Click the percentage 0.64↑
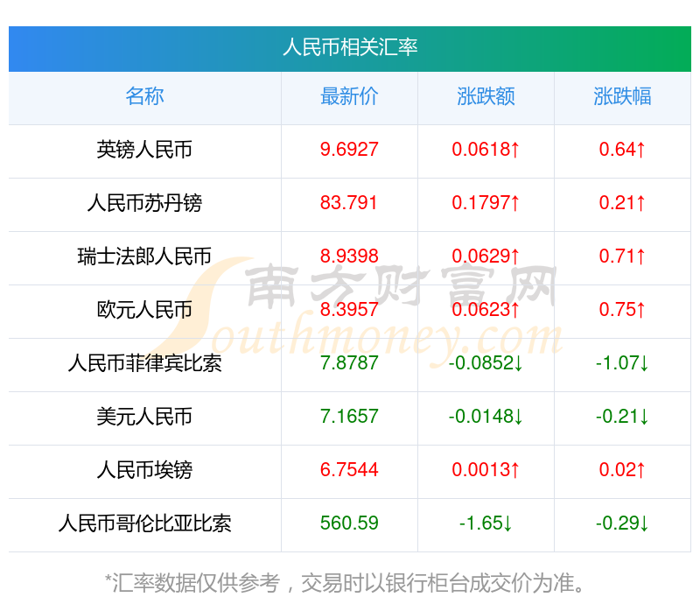 click(x=622, y=150)
